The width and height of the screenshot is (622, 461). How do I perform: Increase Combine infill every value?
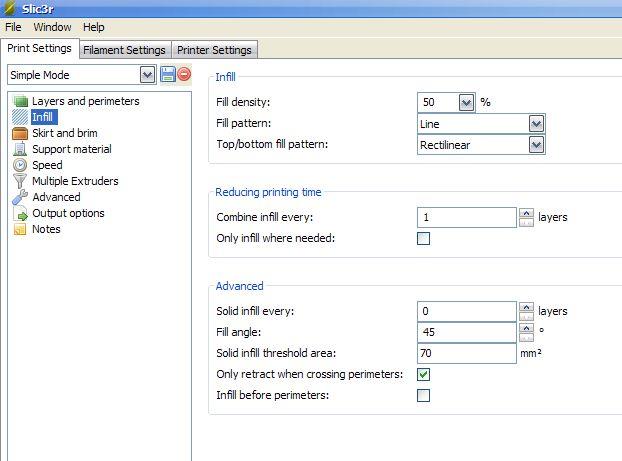coord(526,213)
